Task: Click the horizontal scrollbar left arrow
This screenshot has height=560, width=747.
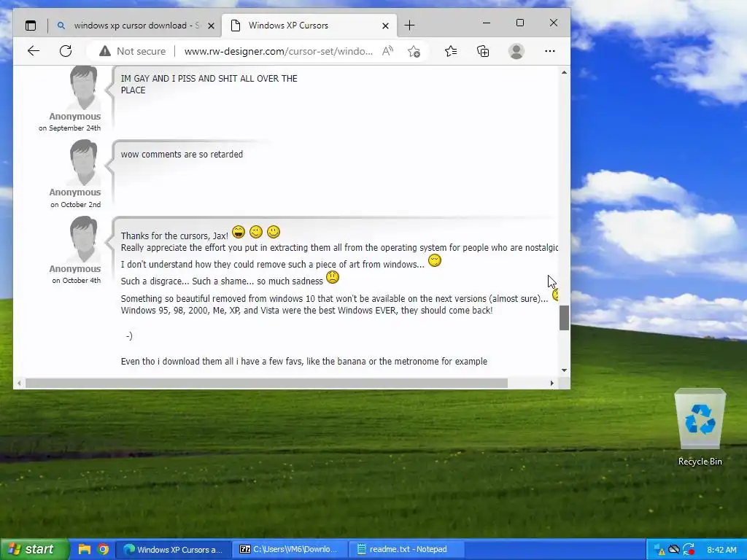Action: point(19,383)
